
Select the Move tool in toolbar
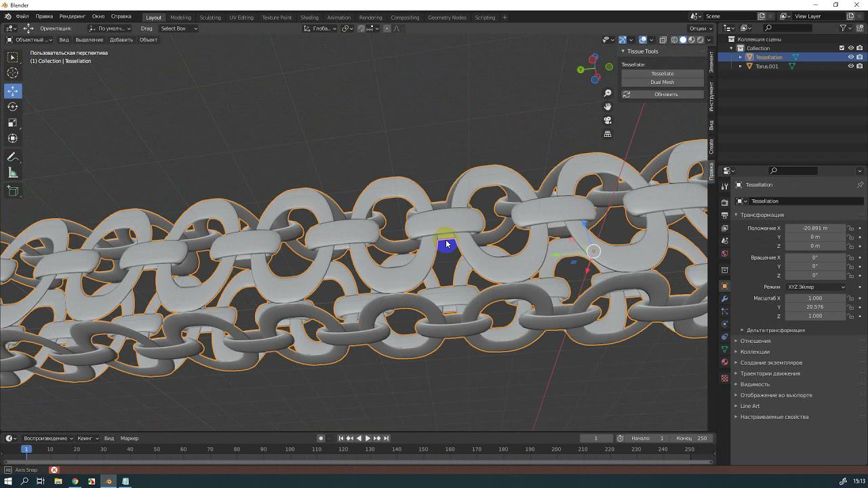click(13, 91)
